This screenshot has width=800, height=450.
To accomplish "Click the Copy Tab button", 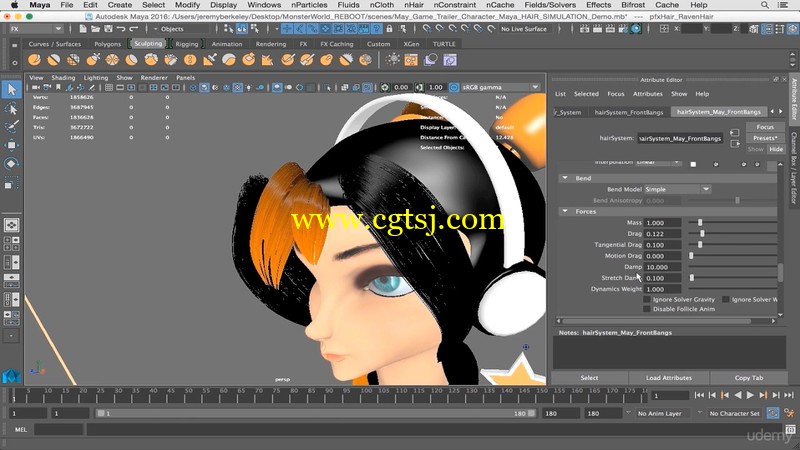I will [x=748, y=378].
